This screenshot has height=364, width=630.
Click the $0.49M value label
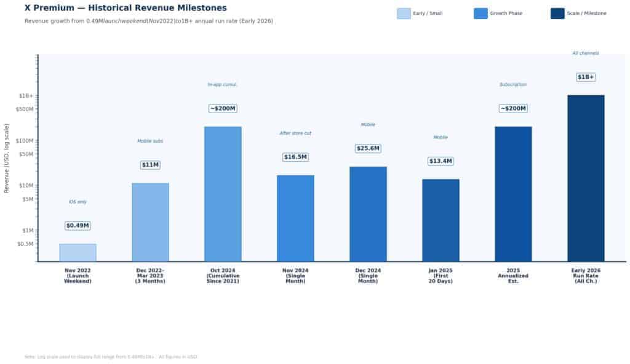pyautogui.click(x=78, y=226)
